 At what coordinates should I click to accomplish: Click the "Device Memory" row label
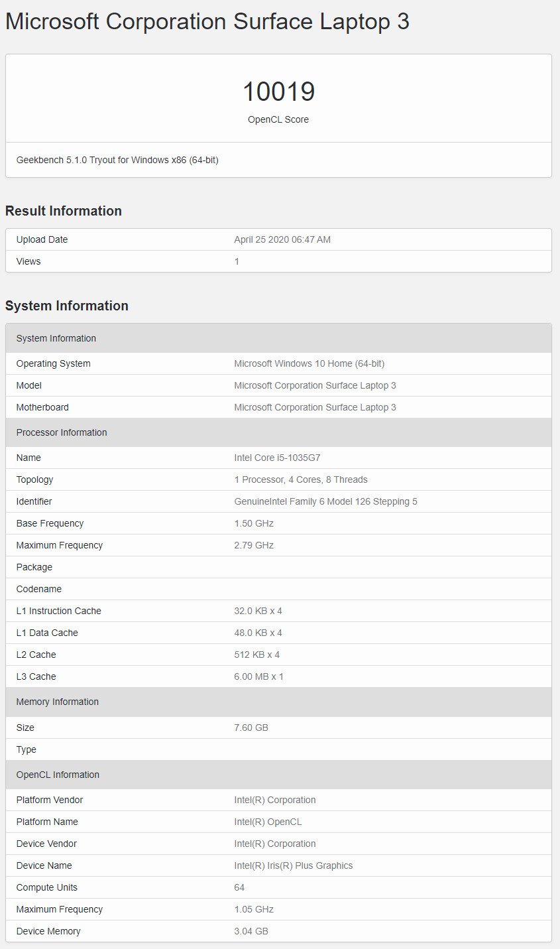[x=48, y=931]
